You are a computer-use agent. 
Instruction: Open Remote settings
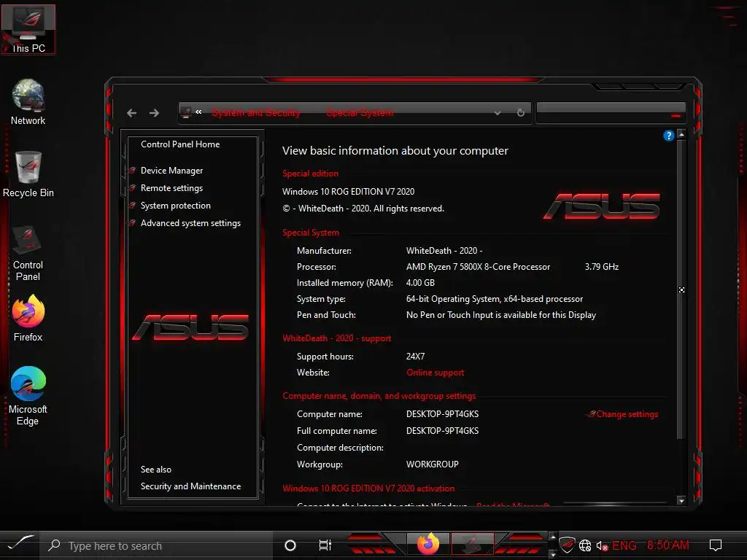171,188
